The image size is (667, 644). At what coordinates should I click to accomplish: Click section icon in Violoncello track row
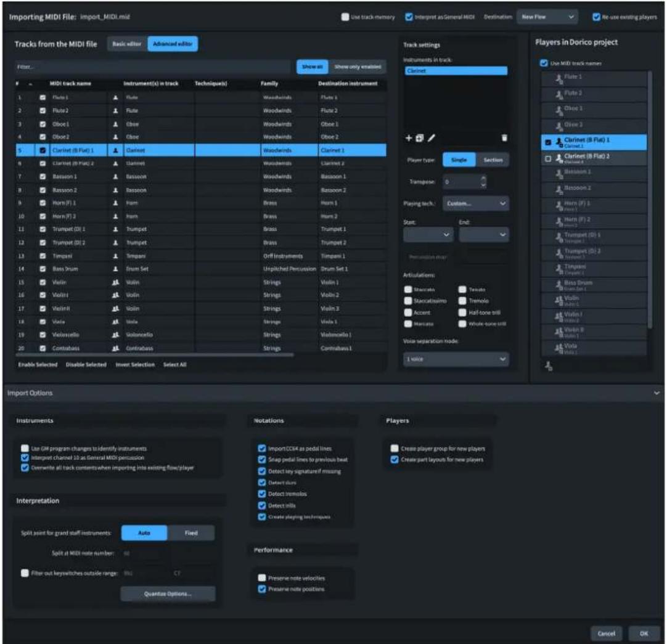point(116,335)
